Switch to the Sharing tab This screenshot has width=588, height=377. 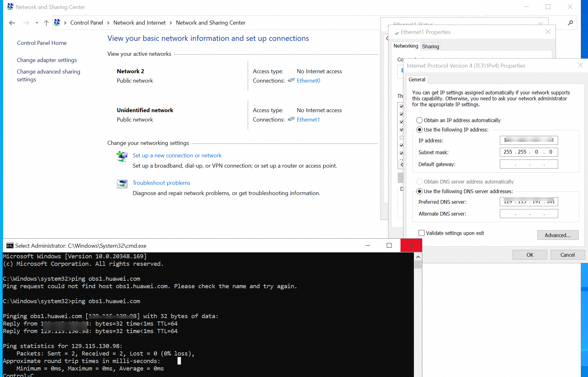430,46
